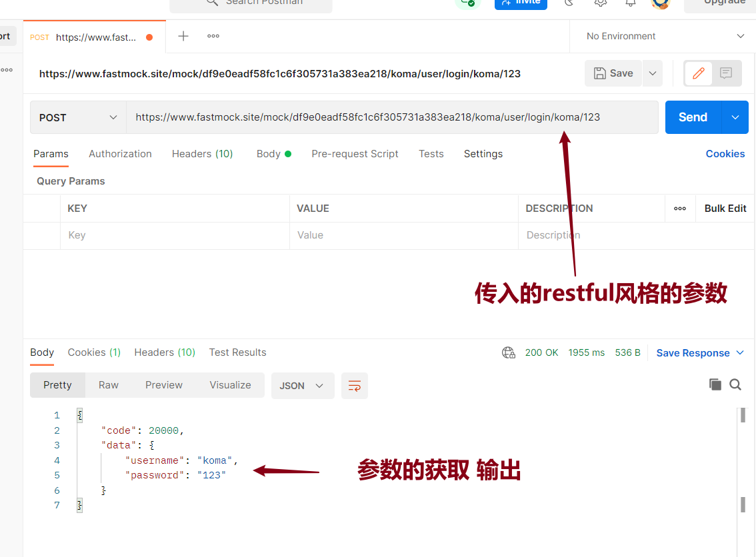Click the Key input cell
The height and width of the screenshot is (557, 756).
[175, 235]
